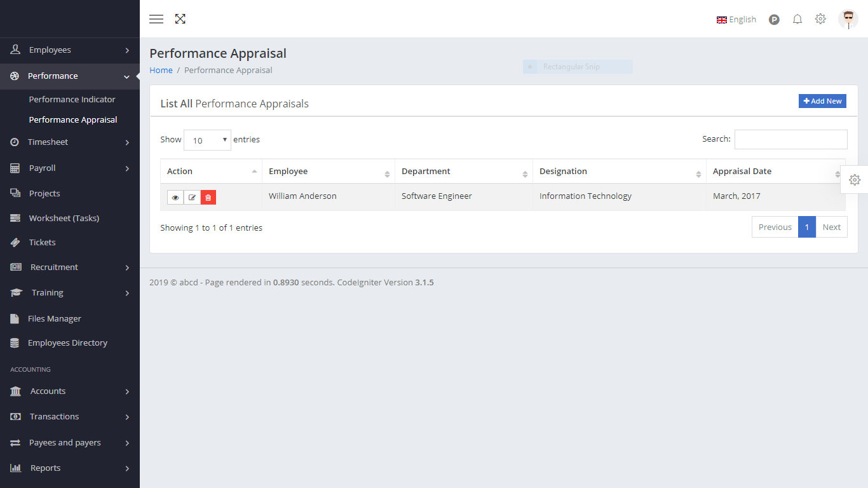Click the circular P icon in header
The width and height of the screenshot is (868, 488).
(774, 20)
